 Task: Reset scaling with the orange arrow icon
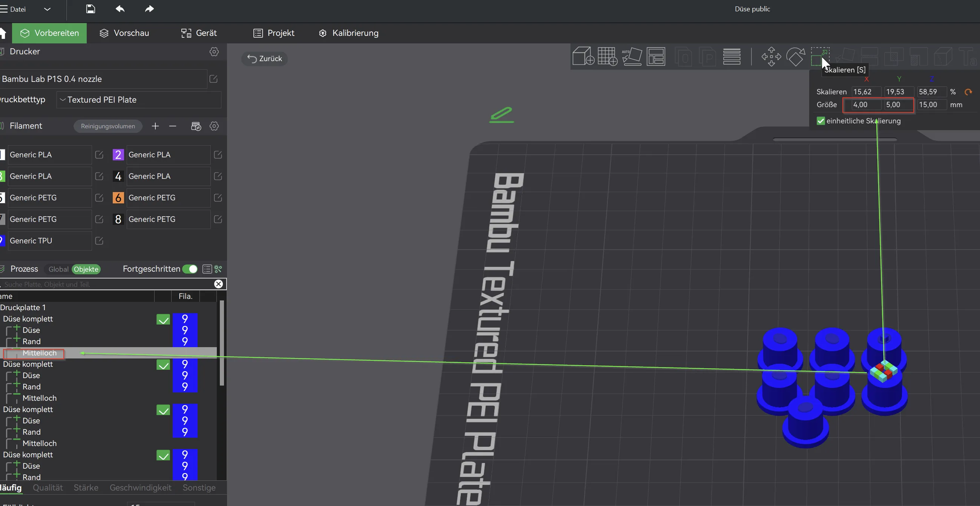pos(968,92)
